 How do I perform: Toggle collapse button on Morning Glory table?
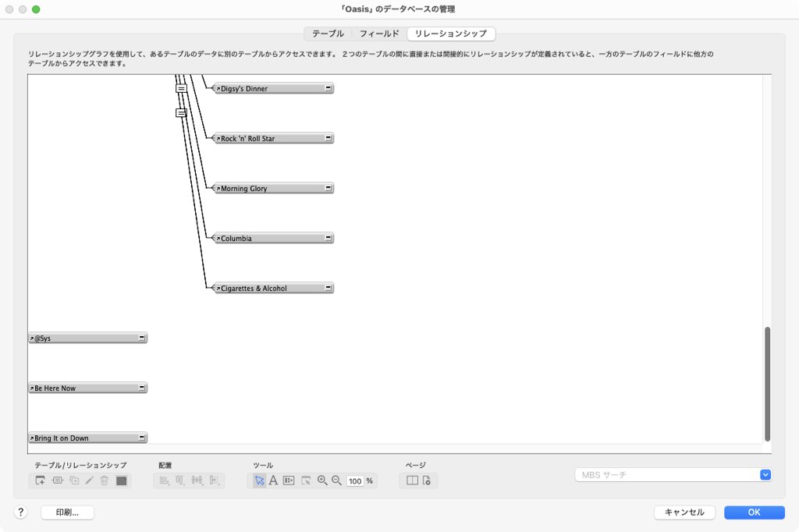click(x=328, y=189)
